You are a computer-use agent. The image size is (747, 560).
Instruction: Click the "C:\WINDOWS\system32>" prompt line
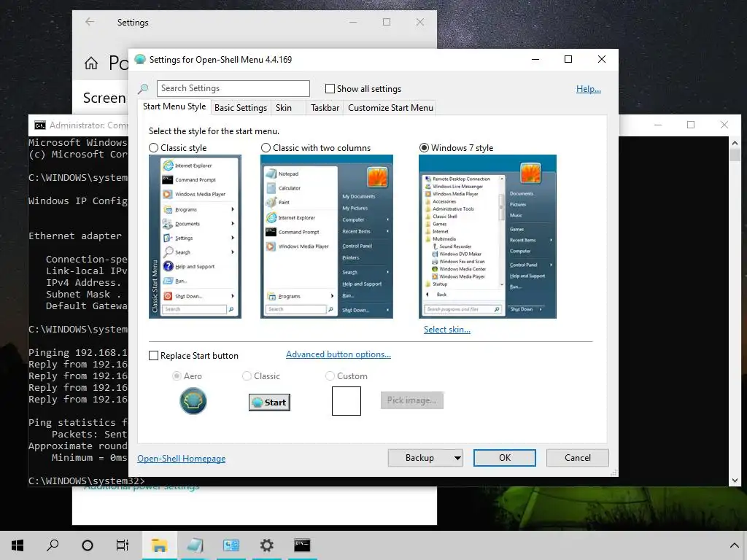(86, 481)
